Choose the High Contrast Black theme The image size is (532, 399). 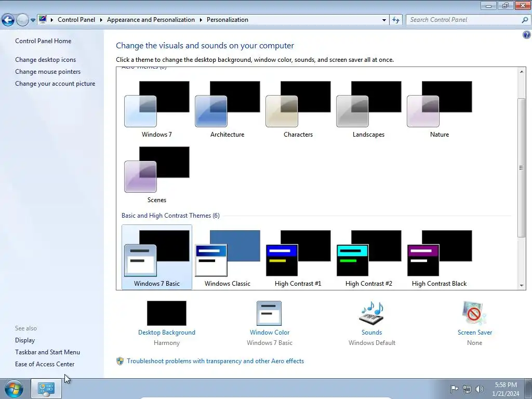point(440,257)
